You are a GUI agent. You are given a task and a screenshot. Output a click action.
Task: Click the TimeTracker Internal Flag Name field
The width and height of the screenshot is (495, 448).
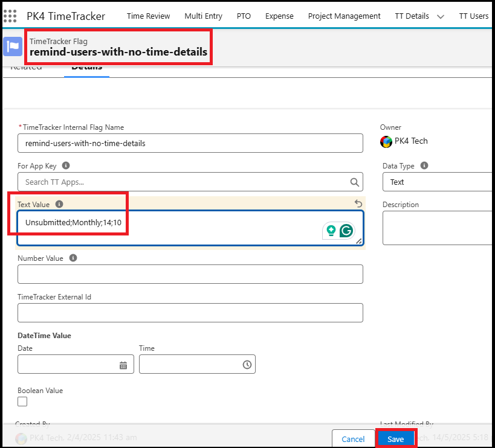[x=190, y=143]
